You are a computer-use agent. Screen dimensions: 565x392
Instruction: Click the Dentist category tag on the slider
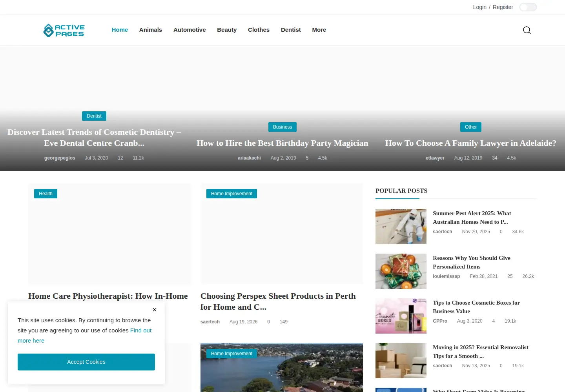[94, 116]
